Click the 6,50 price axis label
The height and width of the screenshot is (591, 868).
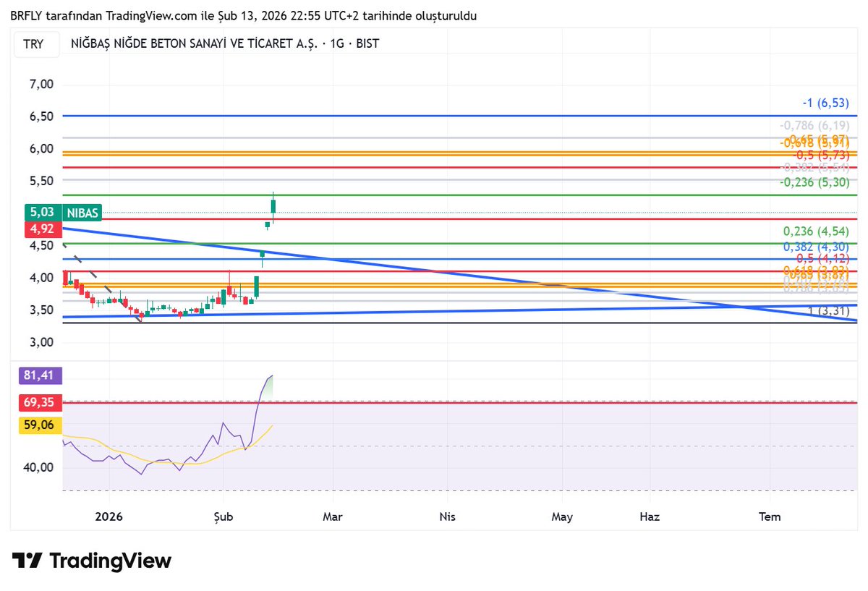[41, 116]
